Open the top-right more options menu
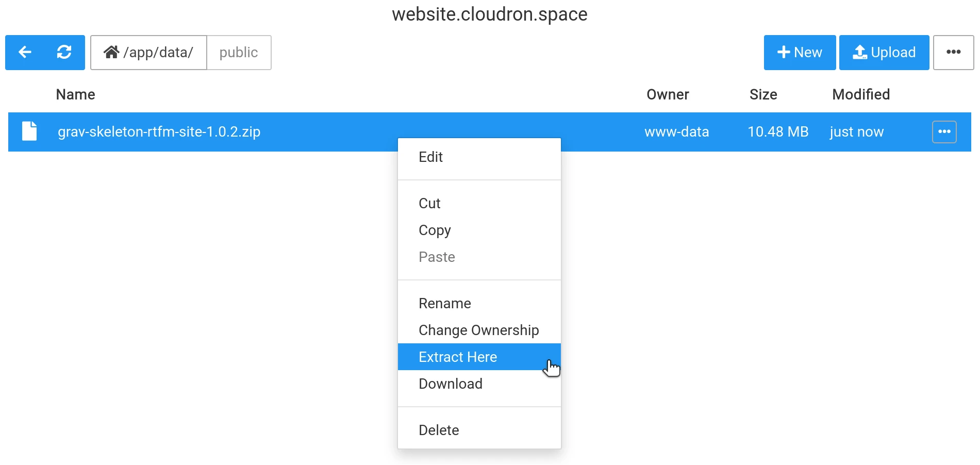This screenshot has height=465, width=980. tap(953, 52)
